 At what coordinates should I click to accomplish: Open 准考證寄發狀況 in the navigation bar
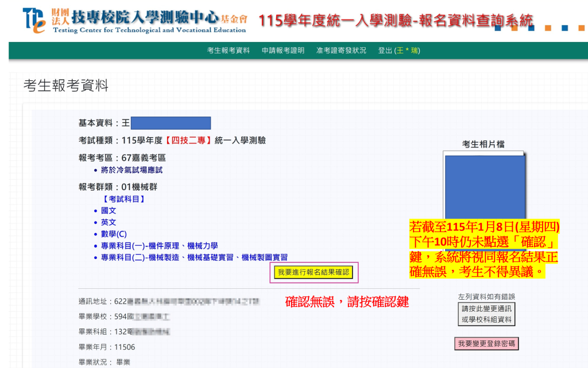(341, 51)
